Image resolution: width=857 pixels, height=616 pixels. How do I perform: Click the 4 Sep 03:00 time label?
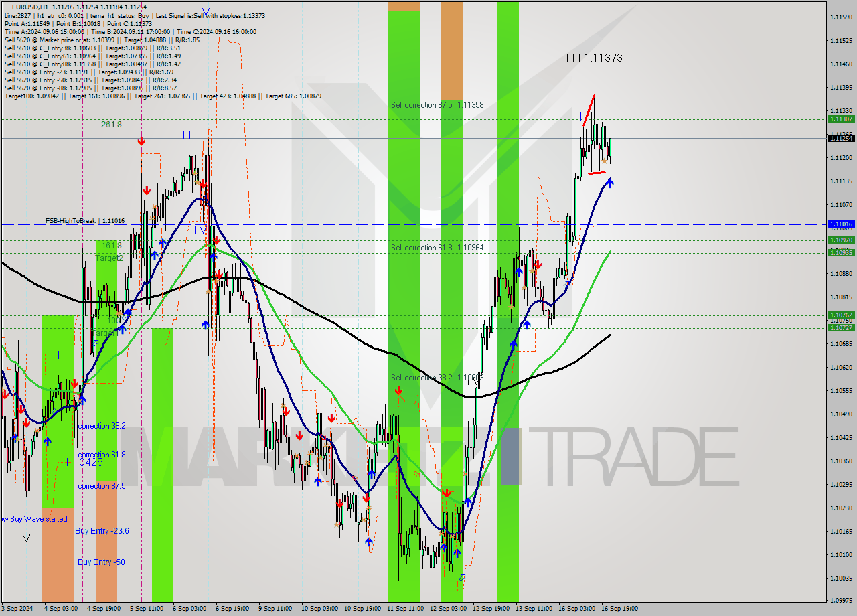(x=60, y=609)
